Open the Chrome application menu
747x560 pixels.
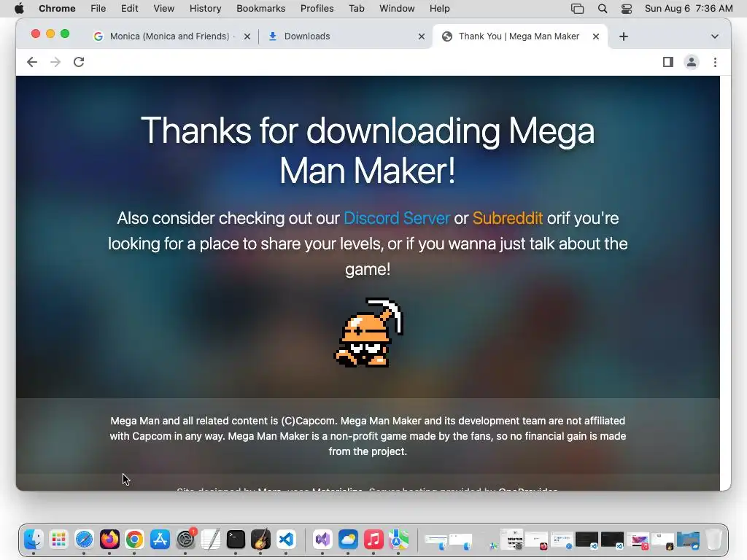(x=57, y=9)
